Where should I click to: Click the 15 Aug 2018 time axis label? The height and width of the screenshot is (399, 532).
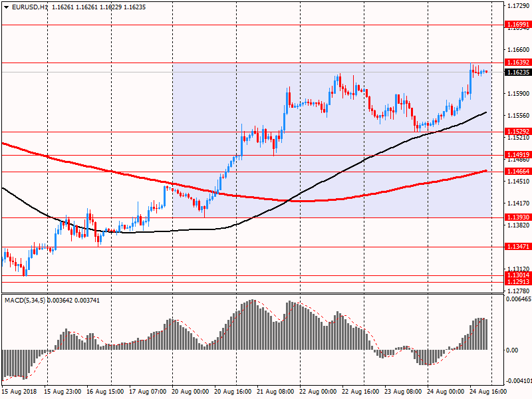[x=19, y=392]
